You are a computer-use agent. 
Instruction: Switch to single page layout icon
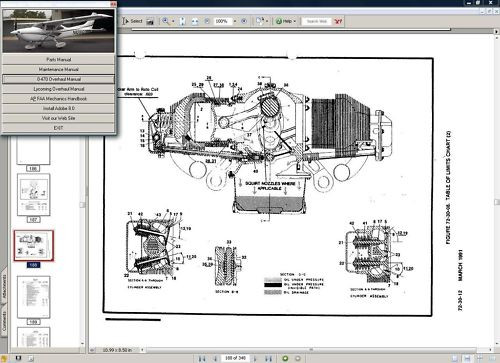[455, 359]
